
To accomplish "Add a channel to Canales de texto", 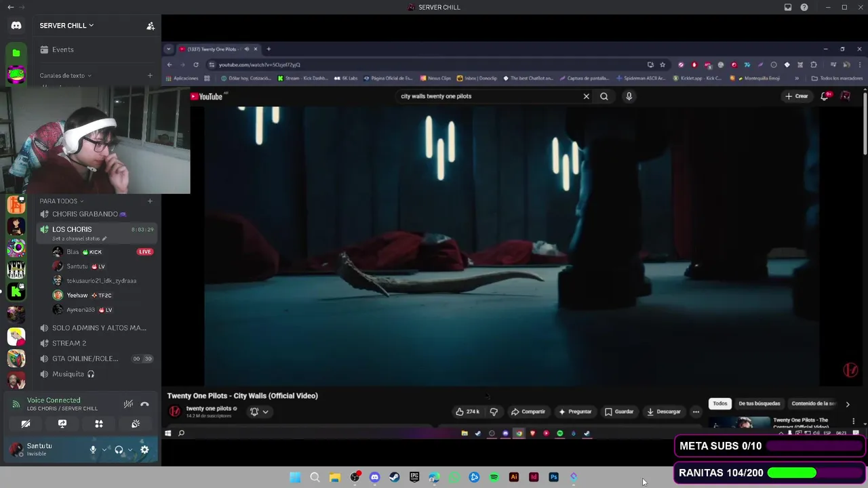I will 150,75.
